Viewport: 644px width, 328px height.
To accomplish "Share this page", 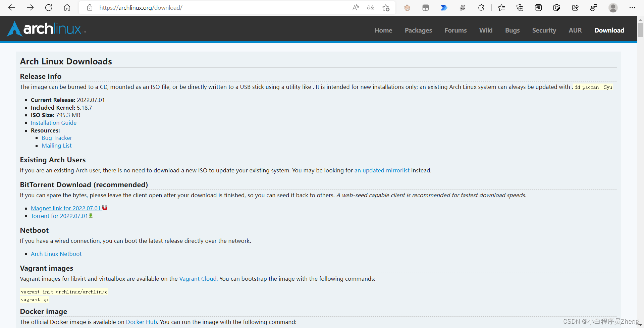I will (575, 8).
